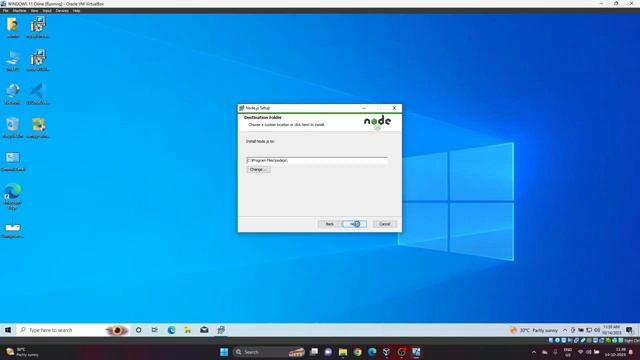Open Google Chrome on the host taskbar
The height and width of the screenshot is (360, 640).
tap(358, 352)
